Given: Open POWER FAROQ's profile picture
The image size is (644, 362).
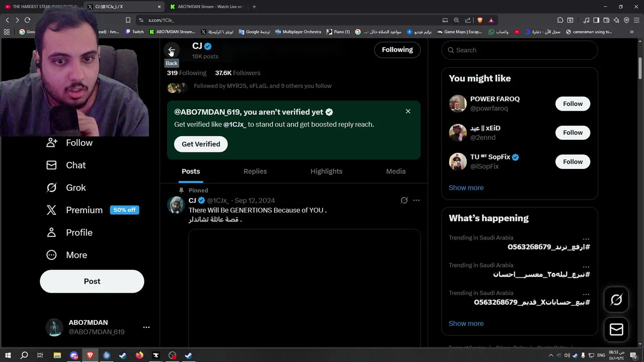Looking at the screenshot, I should pyautogui.click(x=458, y=104).
